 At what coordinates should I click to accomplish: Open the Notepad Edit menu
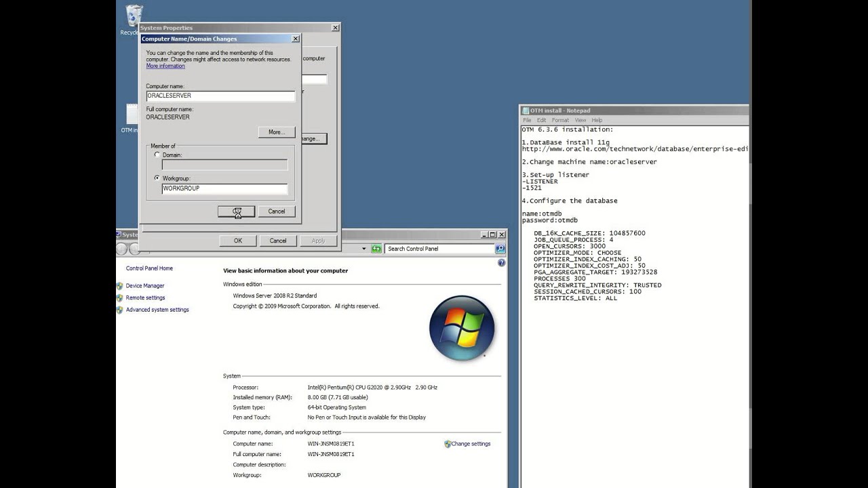tap(541, 120)
